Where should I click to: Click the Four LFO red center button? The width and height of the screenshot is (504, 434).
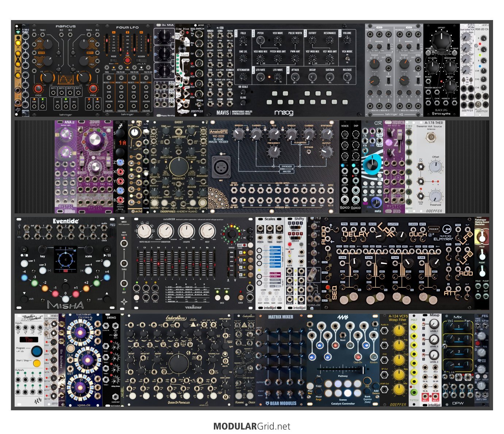[127, 61]
